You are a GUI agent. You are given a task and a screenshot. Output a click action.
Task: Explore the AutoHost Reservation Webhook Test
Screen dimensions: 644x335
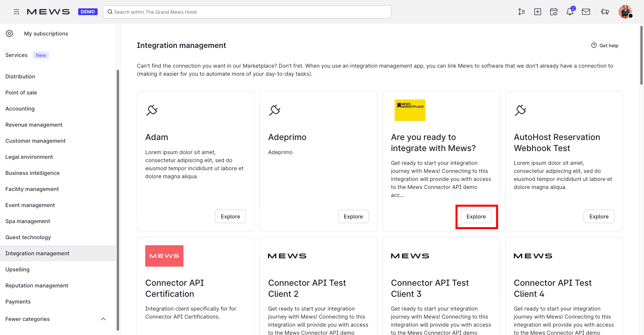[x=599, y=216]
